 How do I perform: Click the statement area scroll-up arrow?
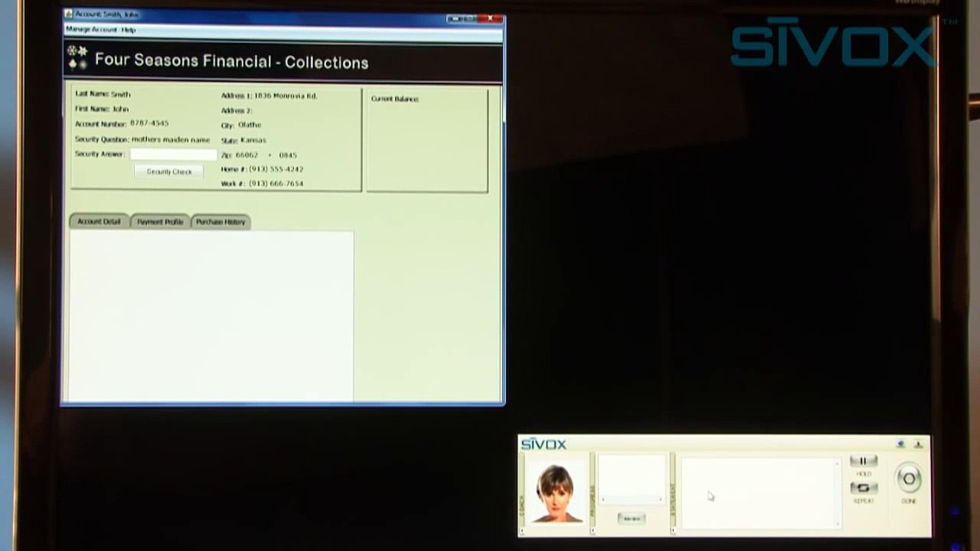pyautogui.click(x=838, y=463)
